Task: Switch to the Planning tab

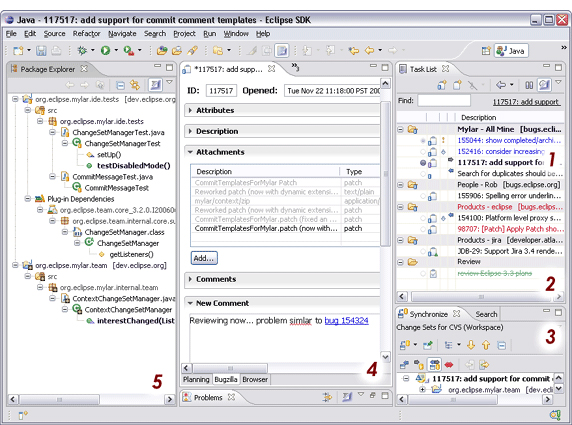Action: coord(196,379)
